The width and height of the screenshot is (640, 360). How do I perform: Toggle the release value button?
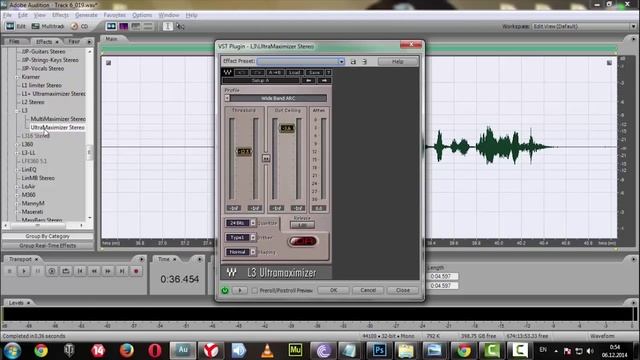point(302,225)
